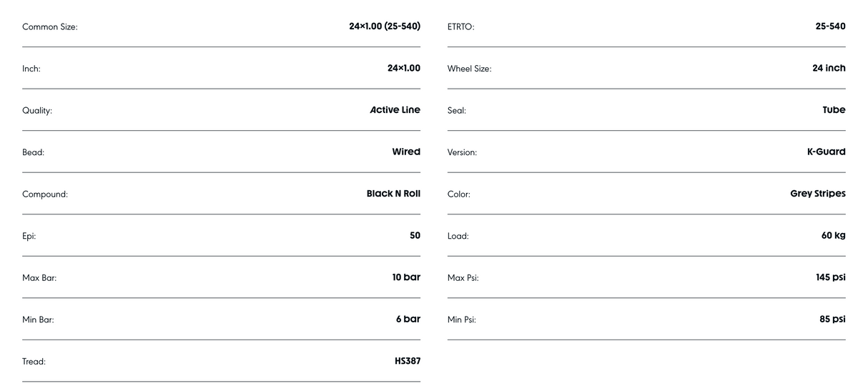Screen dimensions: 868x386
Task: Select the K-Guard version value
Action: coord(826,152)
